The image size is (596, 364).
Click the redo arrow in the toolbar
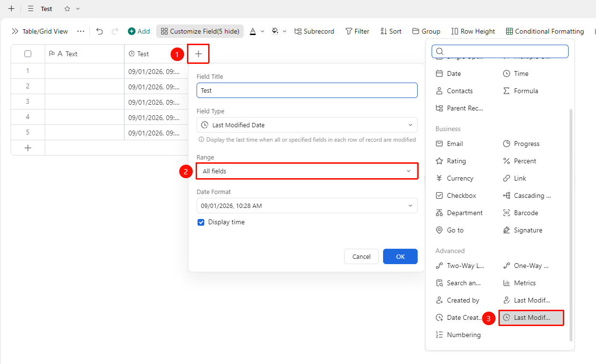click(115, 31)
